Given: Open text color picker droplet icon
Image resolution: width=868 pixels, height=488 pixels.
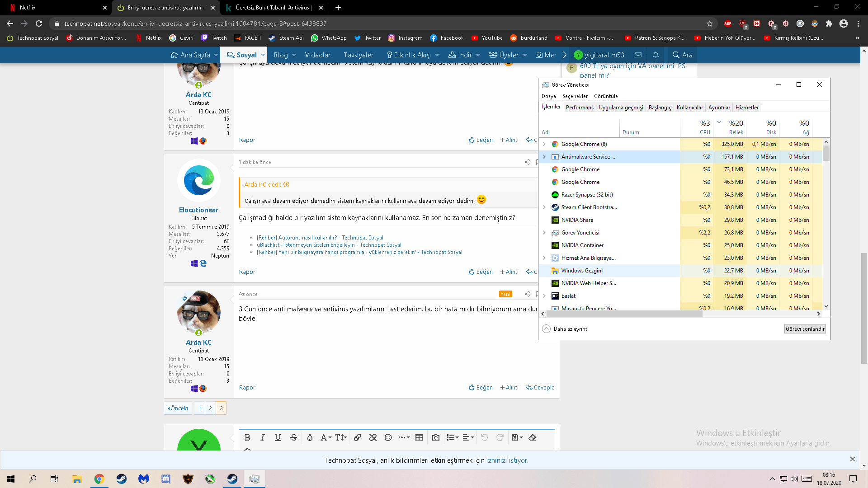Looking at the screenshot, I should point(310,437).
